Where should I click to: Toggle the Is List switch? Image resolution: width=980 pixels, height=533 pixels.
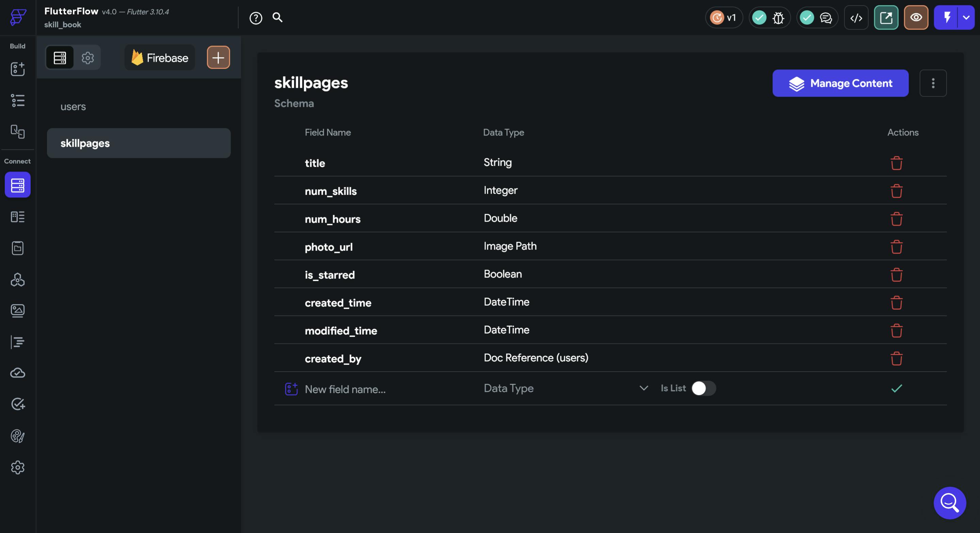pyautogui.click(x=703, y=388)
